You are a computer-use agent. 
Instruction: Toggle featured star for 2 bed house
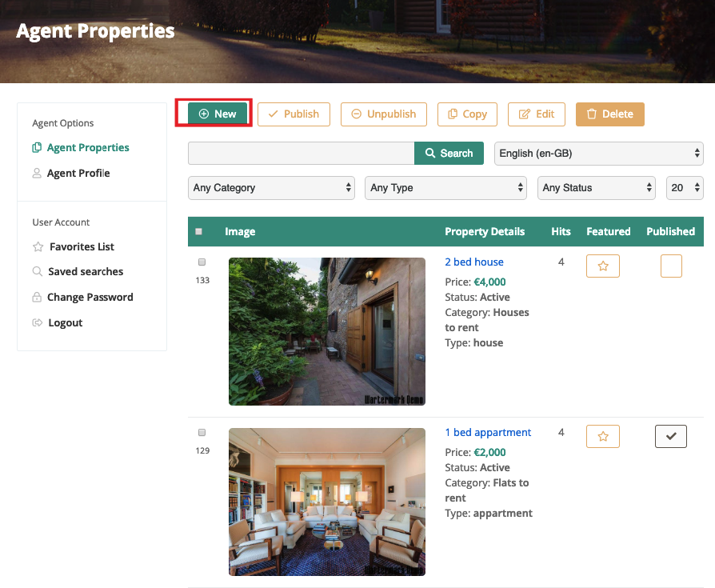[x=603, y=266]
